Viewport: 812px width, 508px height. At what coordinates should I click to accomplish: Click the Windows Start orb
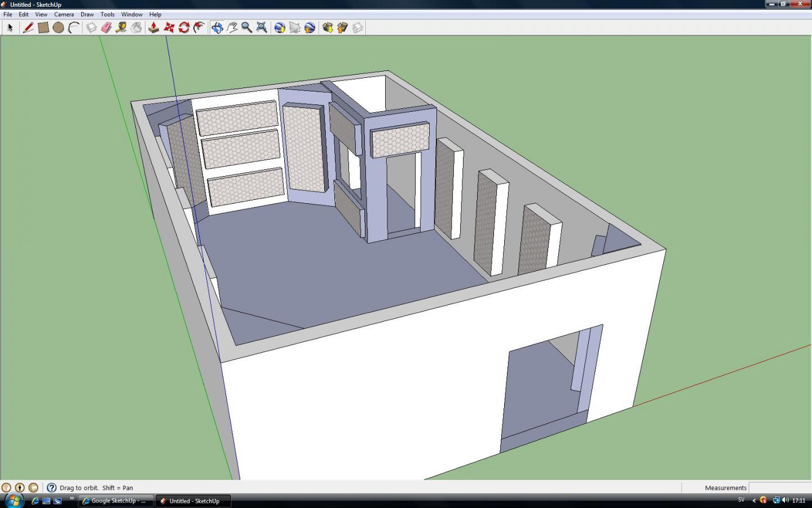click(14, 500)
